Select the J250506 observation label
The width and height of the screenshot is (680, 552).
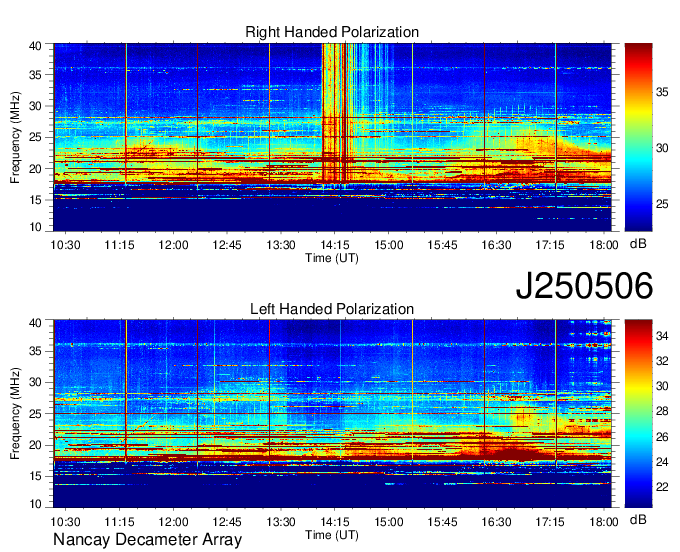[584, 286]
